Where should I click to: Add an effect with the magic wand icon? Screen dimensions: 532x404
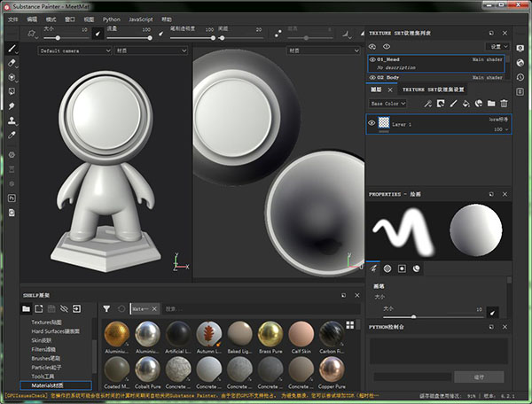pyautogui.click(x=427, y=104)
